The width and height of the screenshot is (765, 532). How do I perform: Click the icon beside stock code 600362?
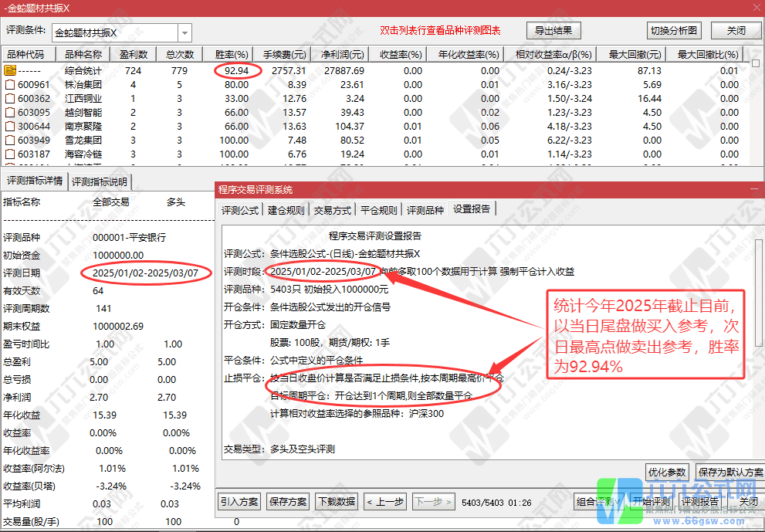tap(10, 98)
